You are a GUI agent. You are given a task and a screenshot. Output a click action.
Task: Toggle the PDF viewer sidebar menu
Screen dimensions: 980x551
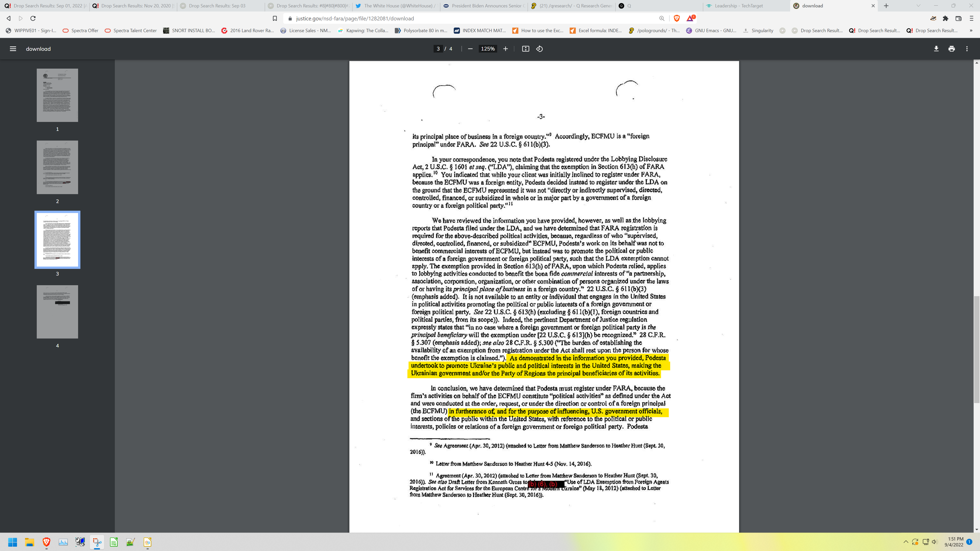(x=13, y=49)
